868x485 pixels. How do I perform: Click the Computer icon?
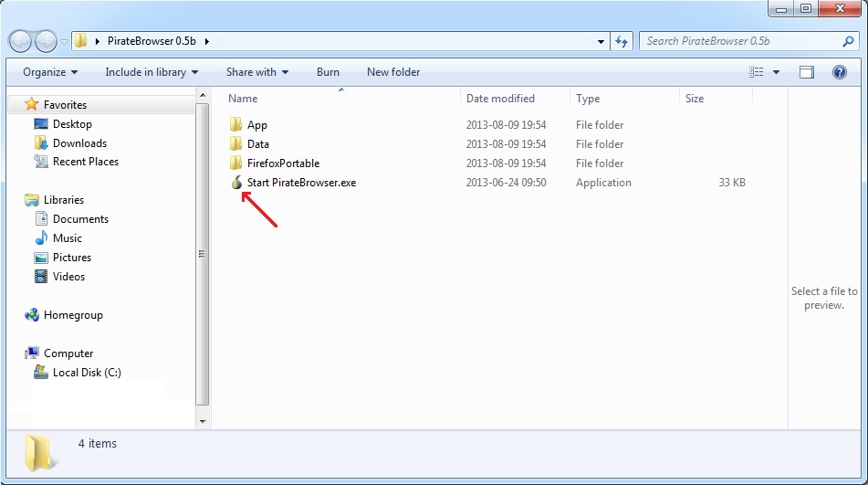click(x=32, y=353)
